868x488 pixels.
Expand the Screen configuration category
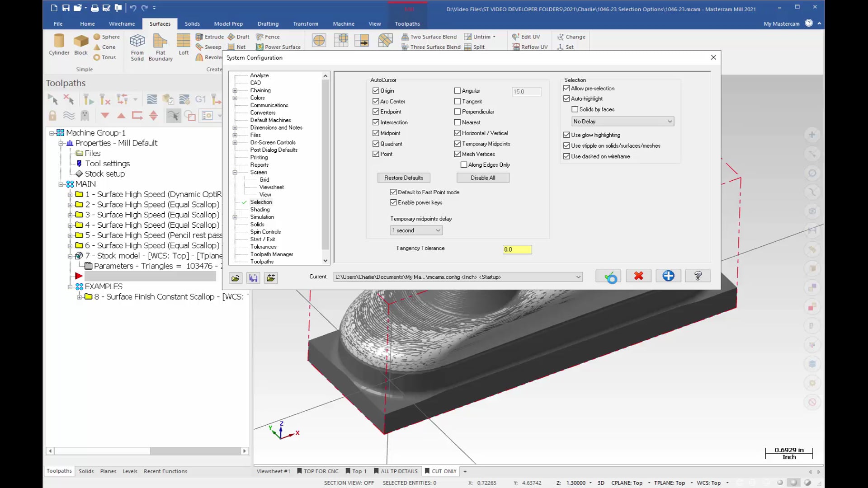click(235, 172)
